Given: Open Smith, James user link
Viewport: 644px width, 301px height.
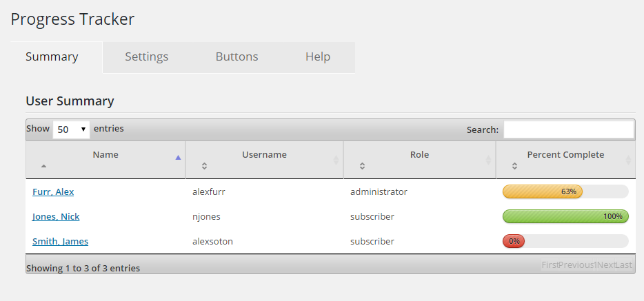Looking at the screenshot, I should [x=61, y=241].
